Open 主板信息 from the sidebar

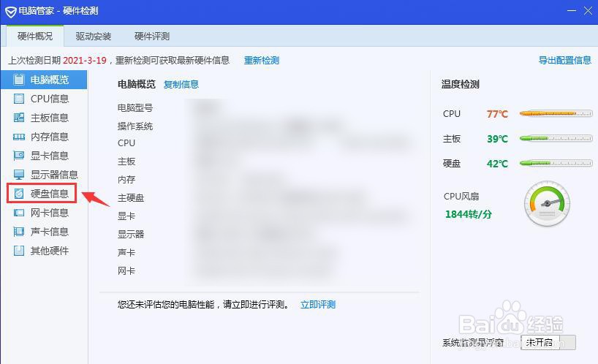point(50,118)
